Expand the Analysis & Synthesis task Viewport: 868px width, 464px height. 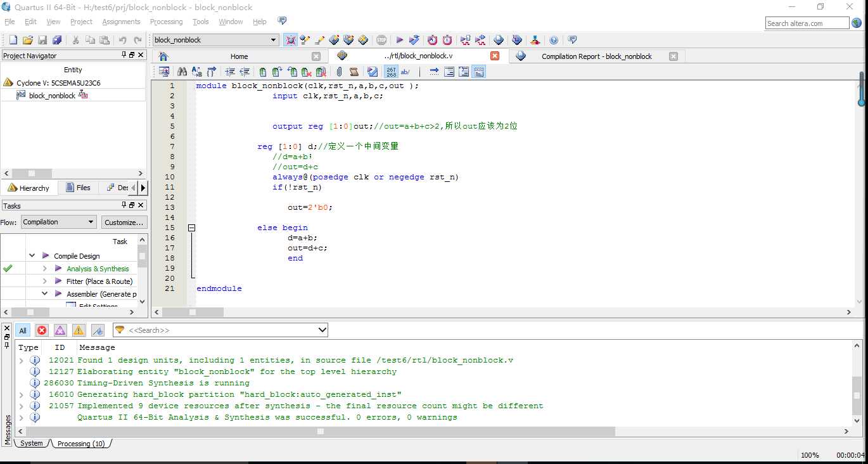coord(44,269)
